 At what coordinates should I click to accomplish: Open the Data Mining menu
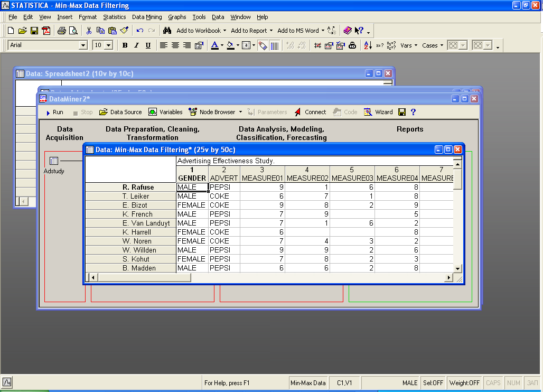(147, 17)
